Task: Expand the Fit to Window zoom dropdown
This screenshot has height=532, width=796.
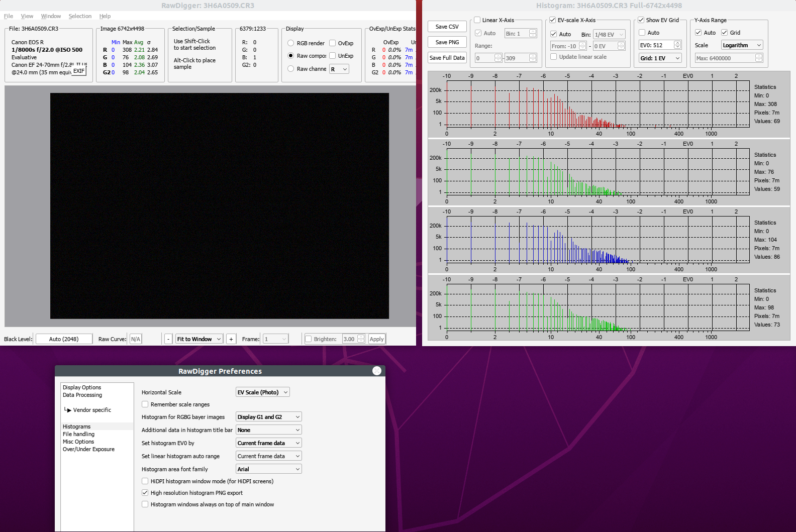Action: 199,339
